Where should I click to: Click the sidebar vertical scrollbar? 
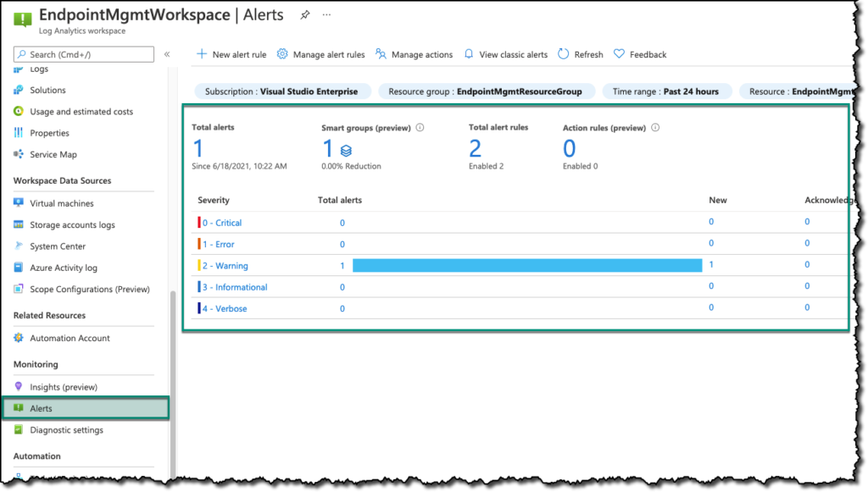[173, 384]
